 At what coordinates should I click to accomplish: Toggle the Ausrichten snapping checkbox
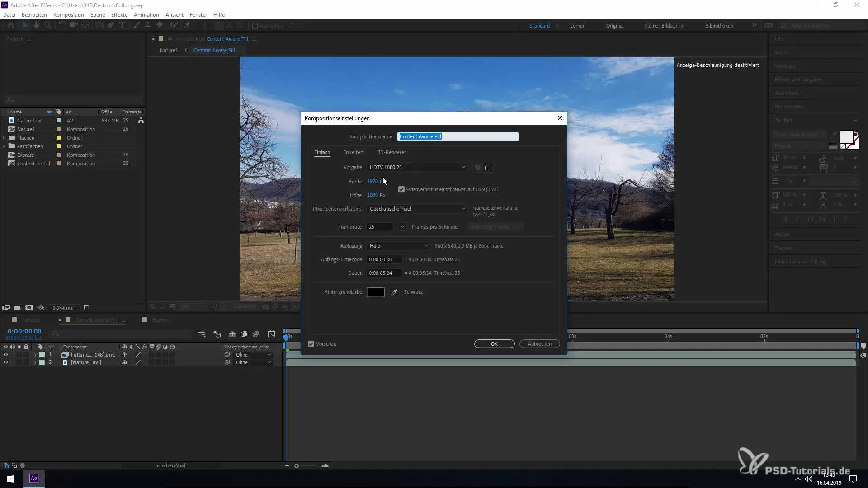point(255,26)
